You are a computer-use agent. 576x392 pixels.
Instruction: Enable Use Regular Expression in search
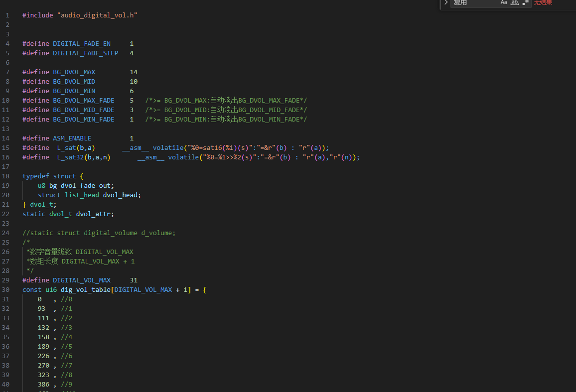[x=525, y=2]
